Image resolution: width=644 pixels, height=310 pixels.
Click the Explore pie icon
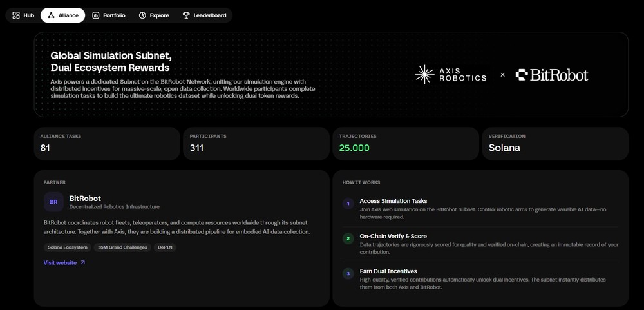tap(142, 15)
